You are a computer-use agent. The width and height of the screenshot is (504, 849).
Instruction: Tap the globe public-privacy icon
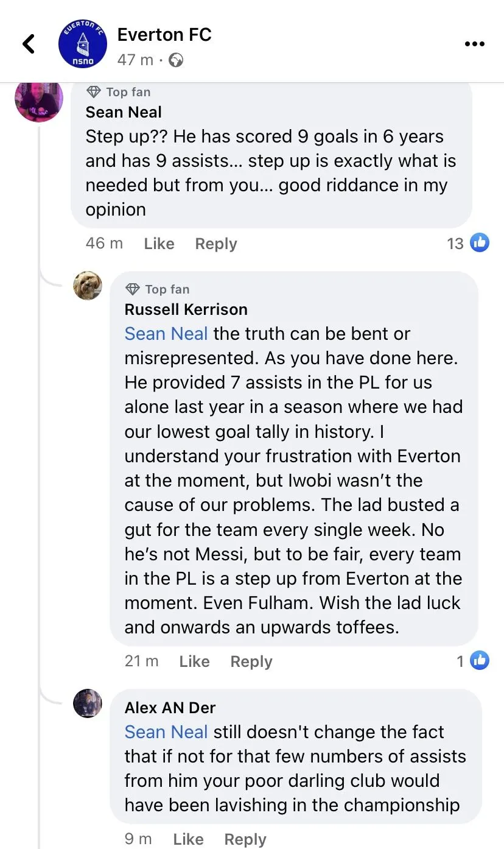coord(176,60)
